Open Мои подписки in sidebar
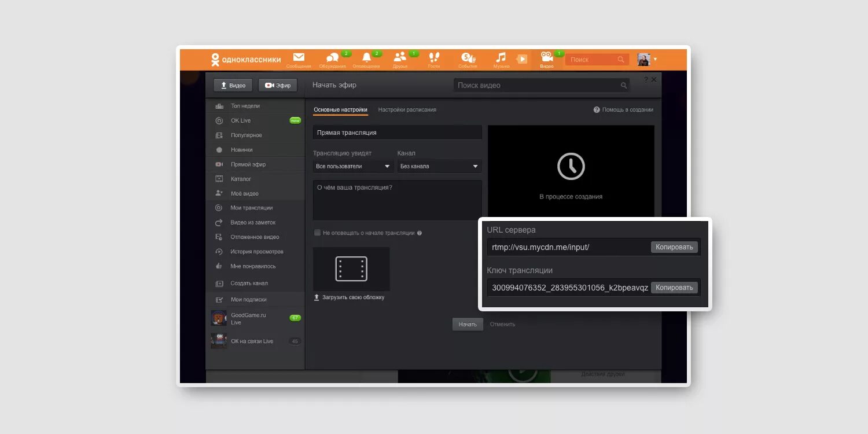Viewport: 868px width, 434px height. 255,300
